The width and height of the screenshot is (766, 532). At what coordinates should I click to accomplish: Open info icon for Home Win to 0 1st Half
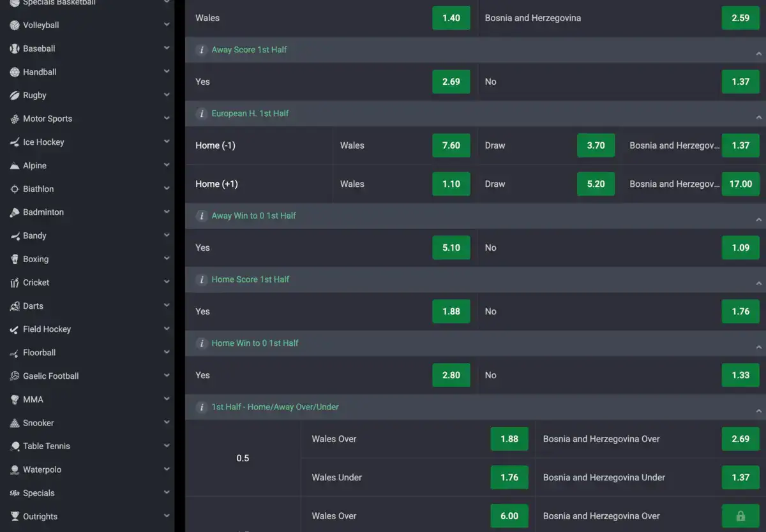202,343
